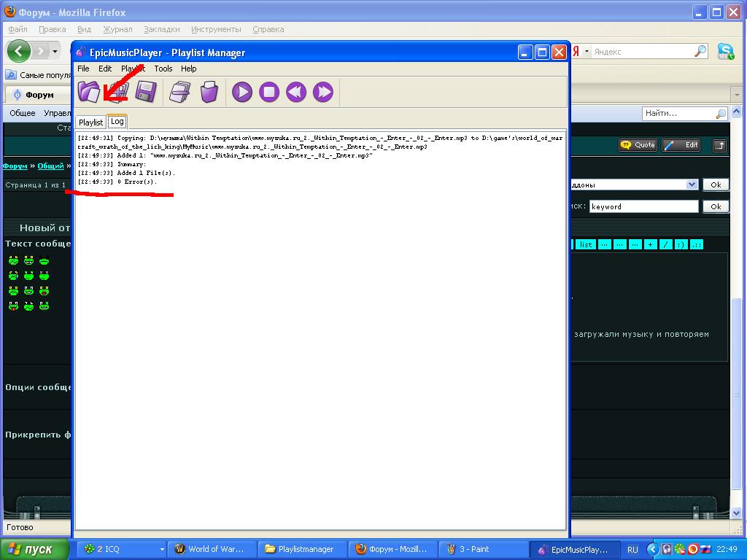747x560 pixels.
Task: Insert the smiley BBCode tag button
Action: point(681,245)
